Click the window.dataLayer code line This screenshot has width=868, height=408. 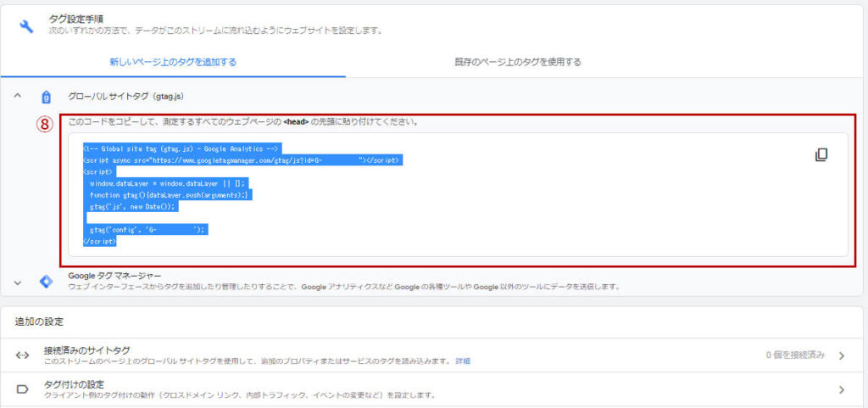[x=167, y=184]
